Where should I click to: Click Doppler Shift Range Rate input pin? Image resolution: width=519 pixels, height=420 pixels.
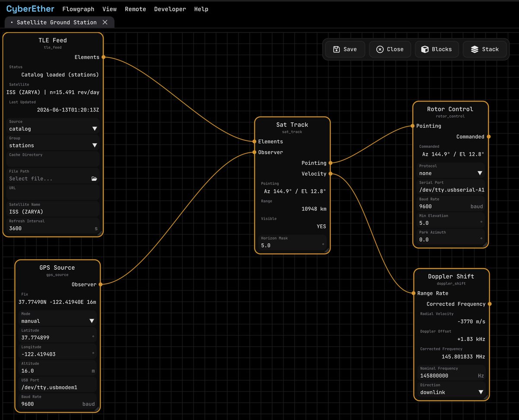[x=414, y=293]
